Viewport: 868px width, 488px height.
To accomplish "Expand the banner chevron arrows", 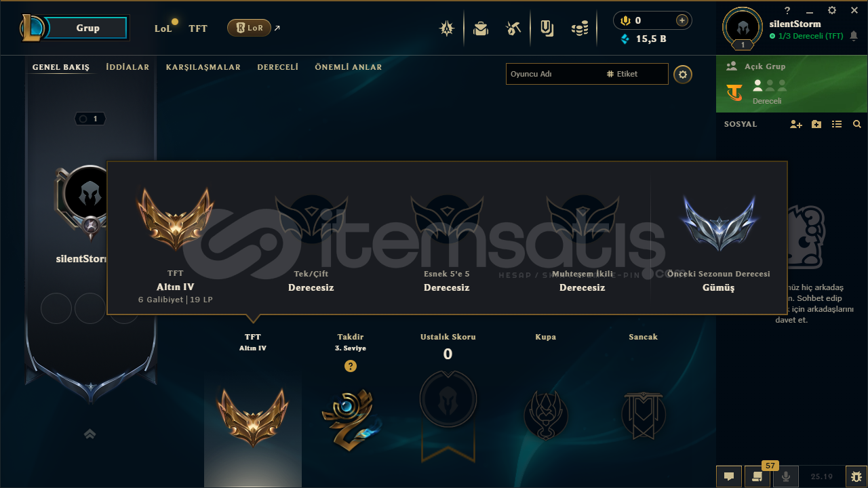I will click(x=90, y=434).
